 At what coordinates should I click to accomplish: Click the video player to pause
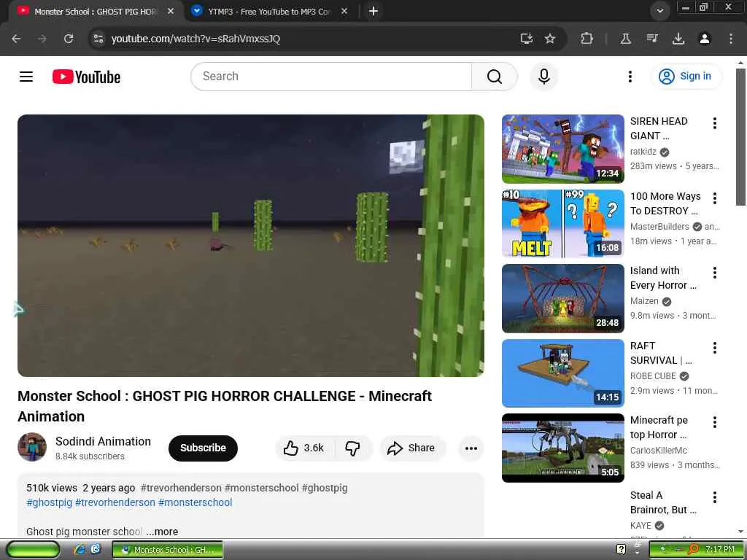(251, 246)
